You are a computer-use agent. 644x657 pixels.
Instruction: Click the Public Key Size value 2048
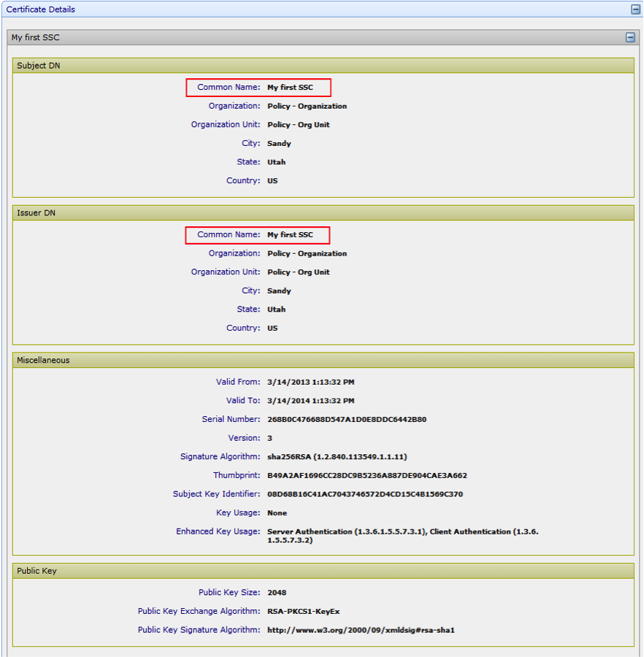pyautogui.click(x=277, y=593)
